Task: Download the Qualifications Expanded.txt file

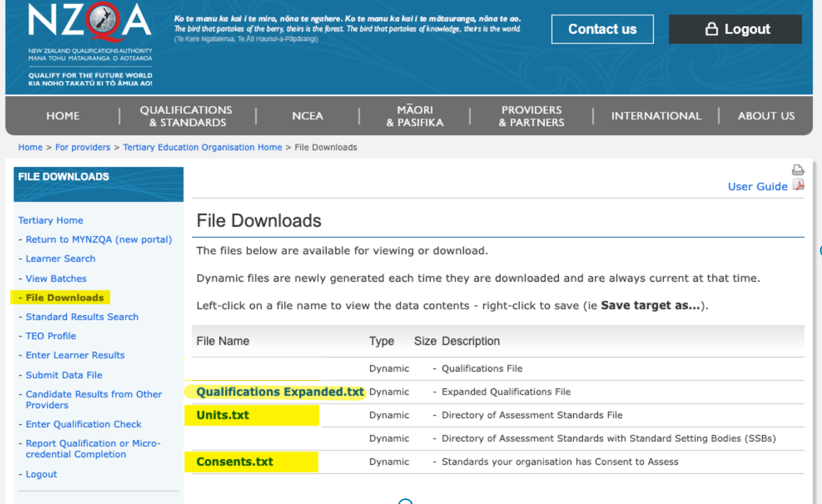Action: pyautogui.click(x=280, y=392)
